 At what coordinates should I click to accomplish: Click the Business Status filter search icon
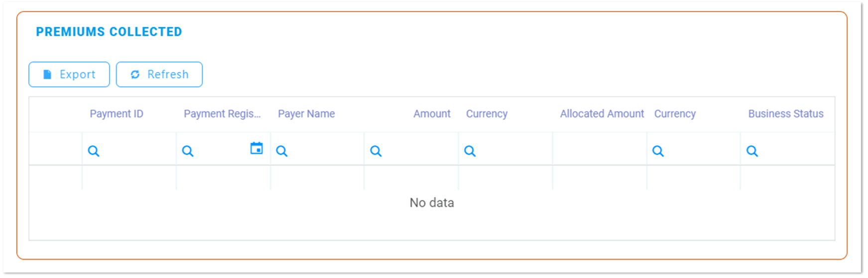(752, 151)
